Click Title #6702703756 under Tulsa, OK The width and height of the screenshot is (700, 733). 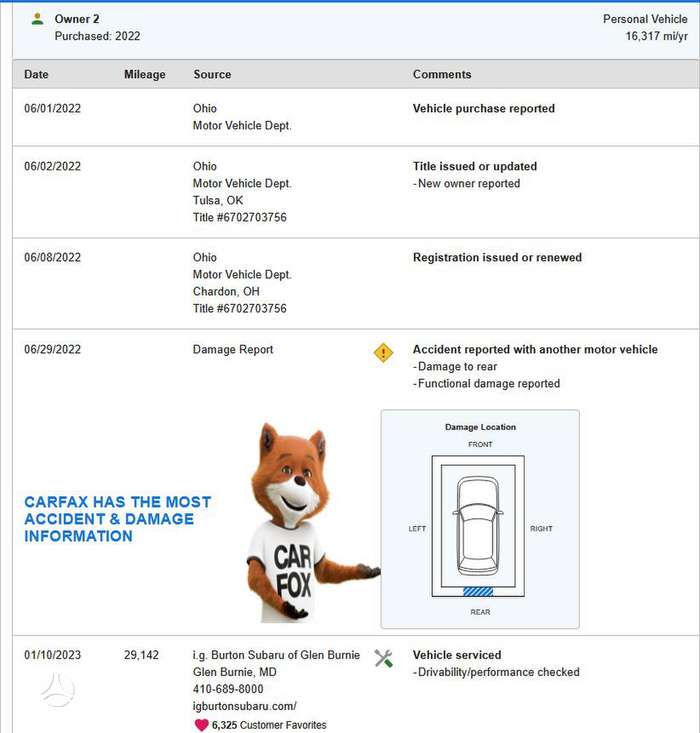239,217
